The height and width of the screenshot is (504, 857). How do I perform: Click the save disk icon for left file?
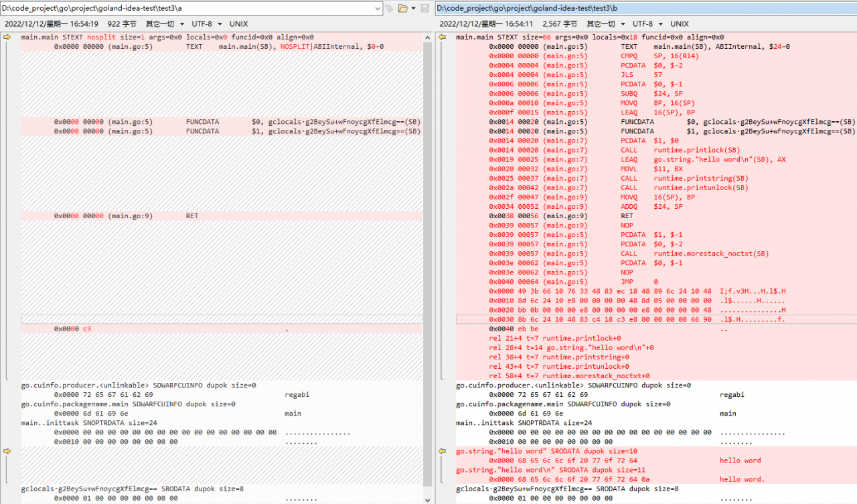coord(424,9)
